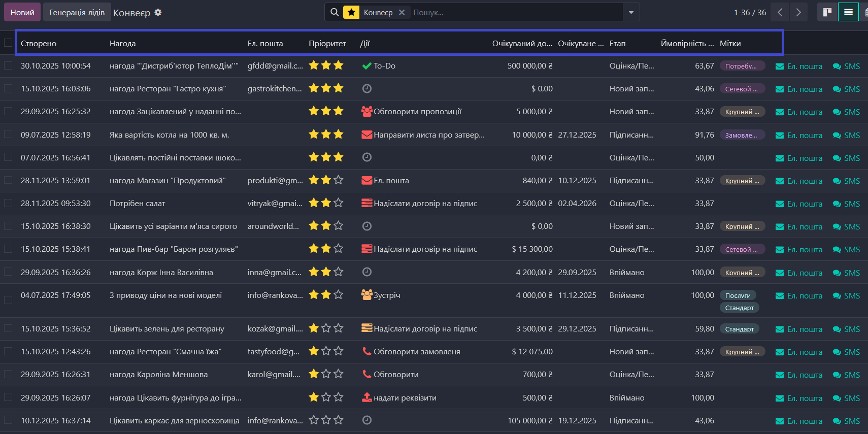Click the Генерація лідів button
The height and width of the screenshot is (434, 868).
77,12
